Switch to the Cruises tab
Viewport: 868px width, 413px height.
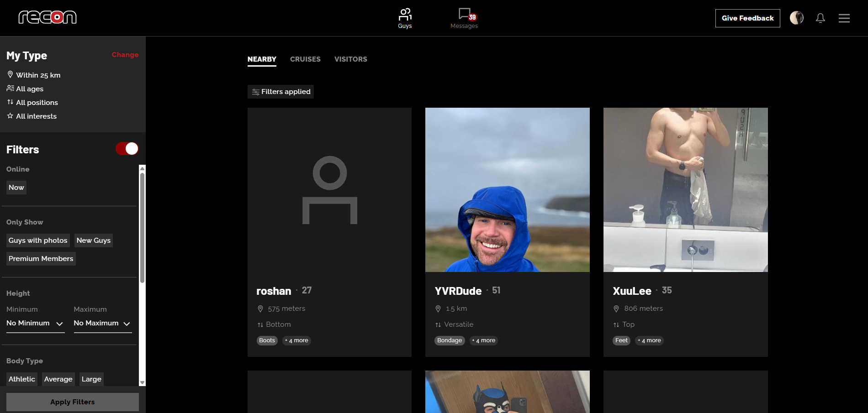point(305,59)
